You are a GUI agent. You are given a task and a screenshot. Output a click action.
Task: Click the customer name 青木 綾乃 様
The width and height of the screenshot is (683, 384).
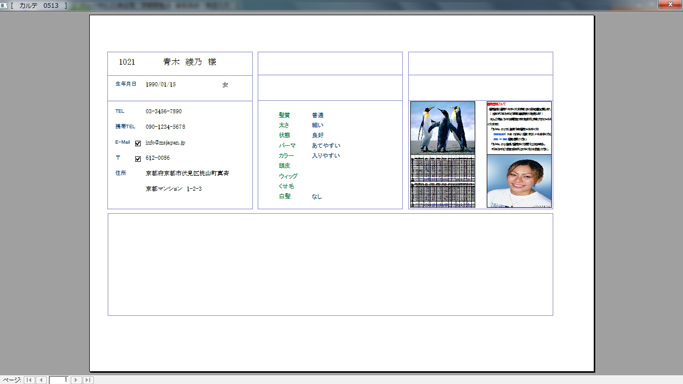pyautogui.click(x=190, y=62)
